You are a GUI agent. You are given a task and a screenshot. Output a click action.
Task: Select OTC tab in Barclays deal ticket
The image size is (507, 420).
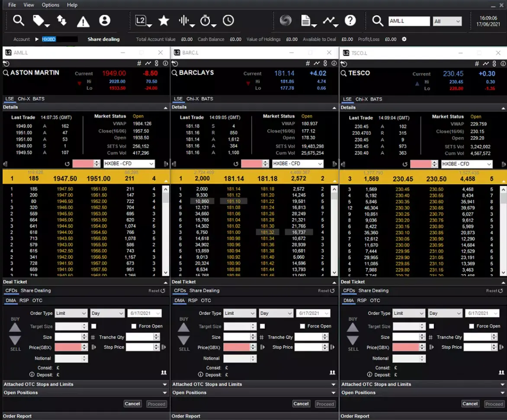(206, 300)
